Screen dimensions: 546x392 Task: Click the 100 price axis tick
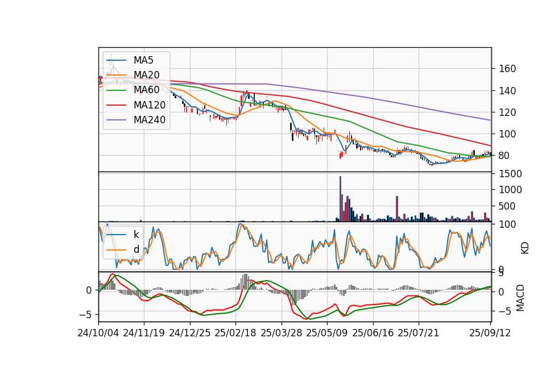click(x=507, y=134)
